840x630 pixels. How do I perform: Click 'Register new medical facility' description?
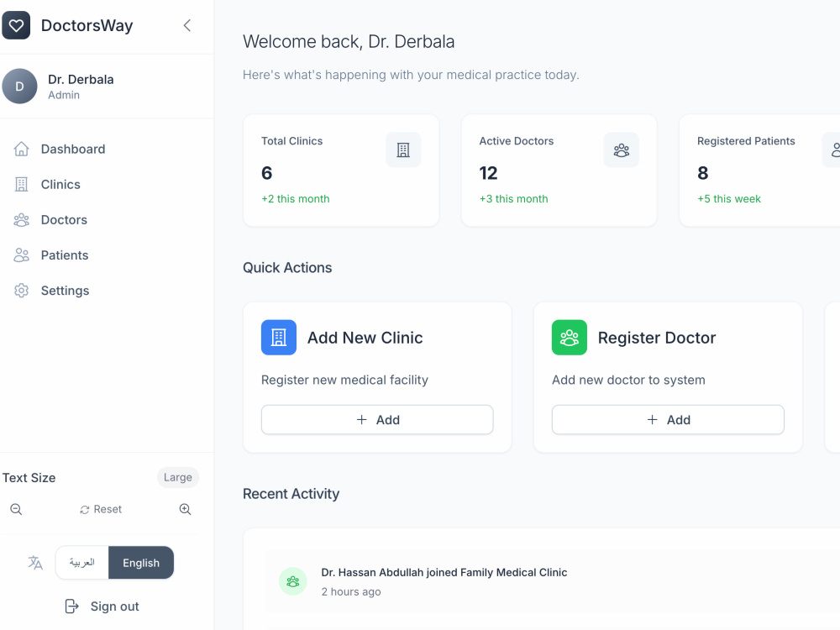(345, 380)
